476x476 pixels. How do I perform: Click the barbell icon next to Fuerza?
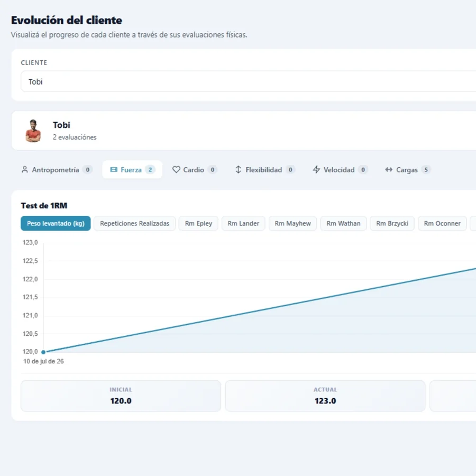114,170
